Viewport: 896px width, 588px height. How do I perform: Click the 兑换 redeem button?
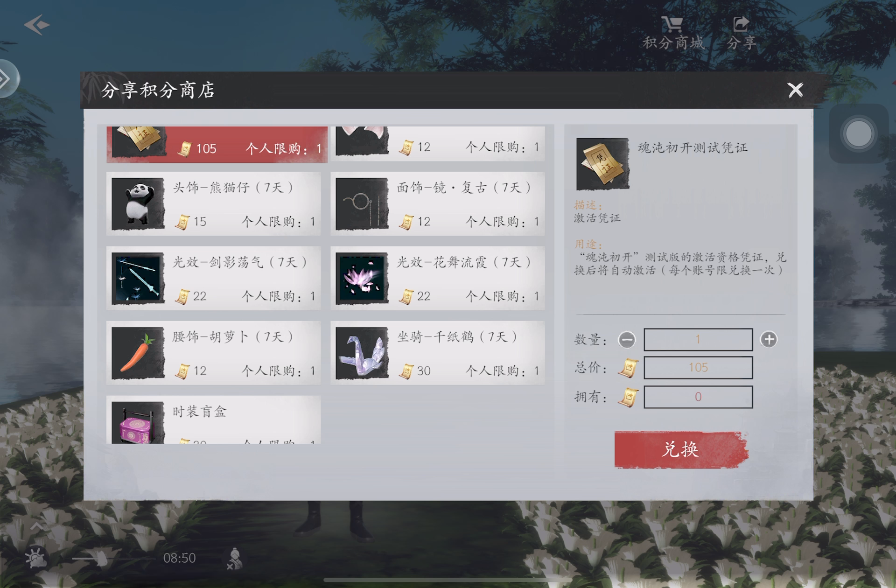point(681,449)
